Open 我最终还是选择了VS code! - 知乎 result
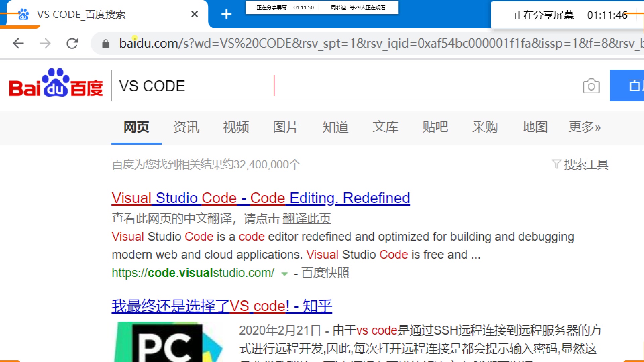Screen dimensions: 644x362 222,306
